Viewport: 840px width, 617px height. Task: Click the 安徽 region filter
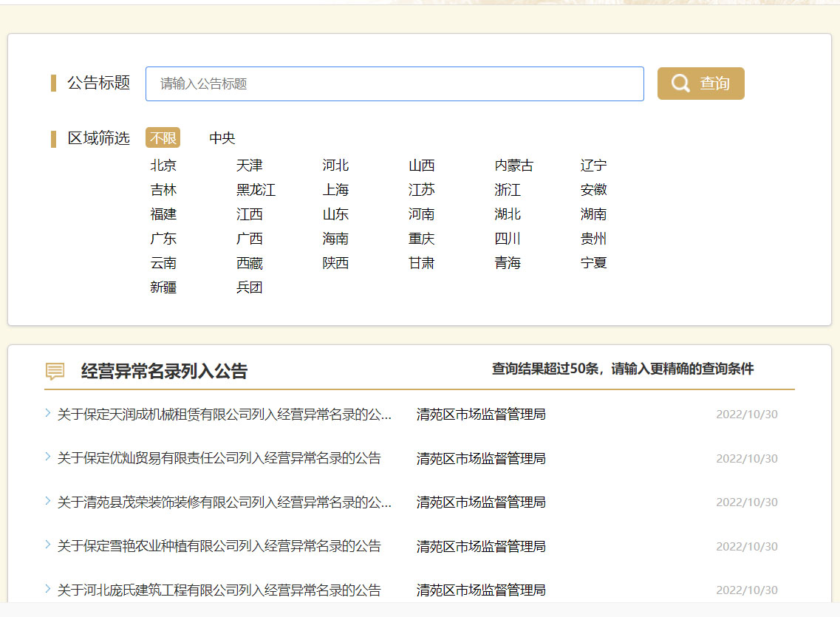pyautogui.click(x=593, y=190)
